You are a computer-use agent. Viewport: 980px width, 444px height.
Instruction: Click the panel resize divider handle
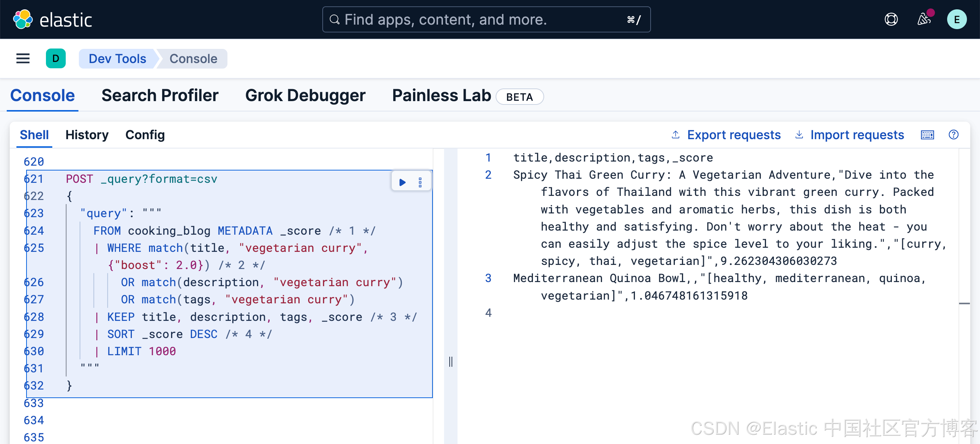(x=450, y=362)
